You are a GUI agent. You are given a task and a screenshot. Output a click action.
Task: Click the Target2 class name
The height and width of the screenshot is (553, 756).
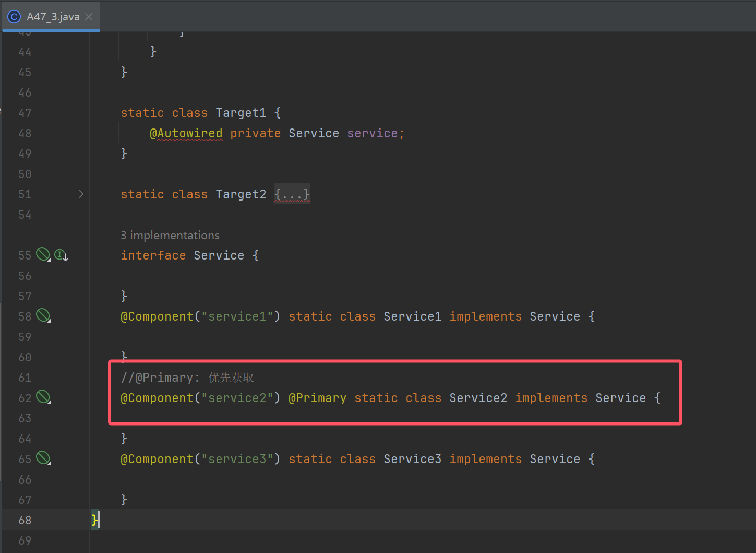[x=241, y=194]
